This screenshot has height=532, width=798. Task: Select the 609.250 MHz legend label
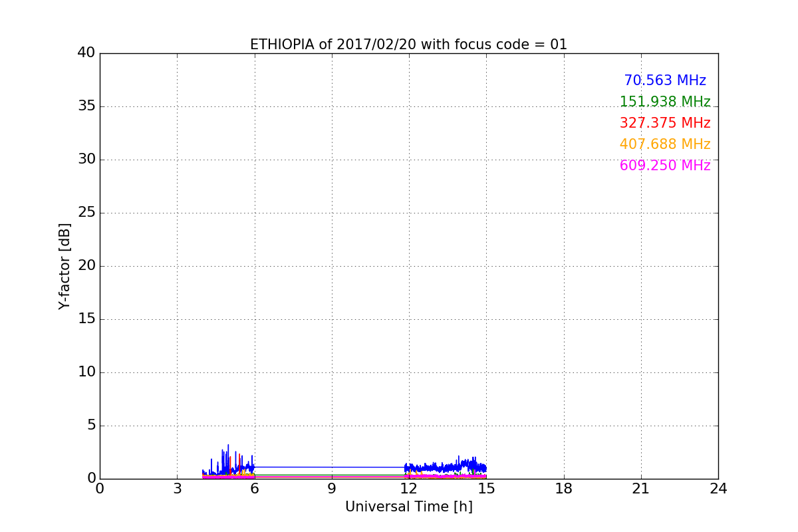(665, 166)
